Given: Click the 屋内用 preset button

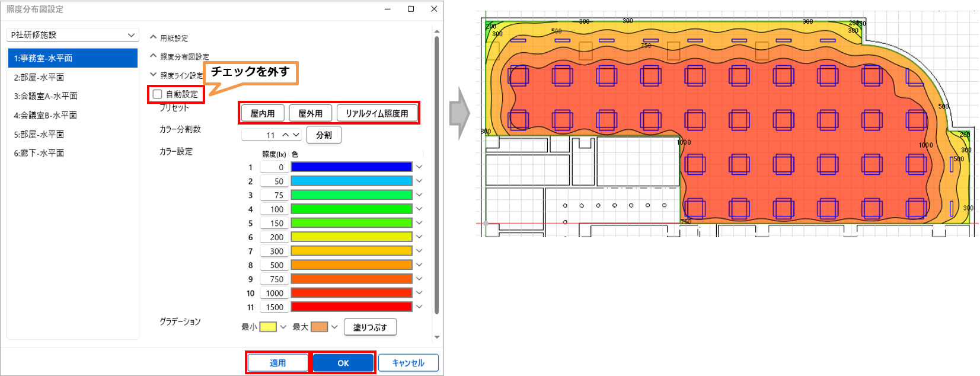Looking at the screenshot, I should (263, 113).
